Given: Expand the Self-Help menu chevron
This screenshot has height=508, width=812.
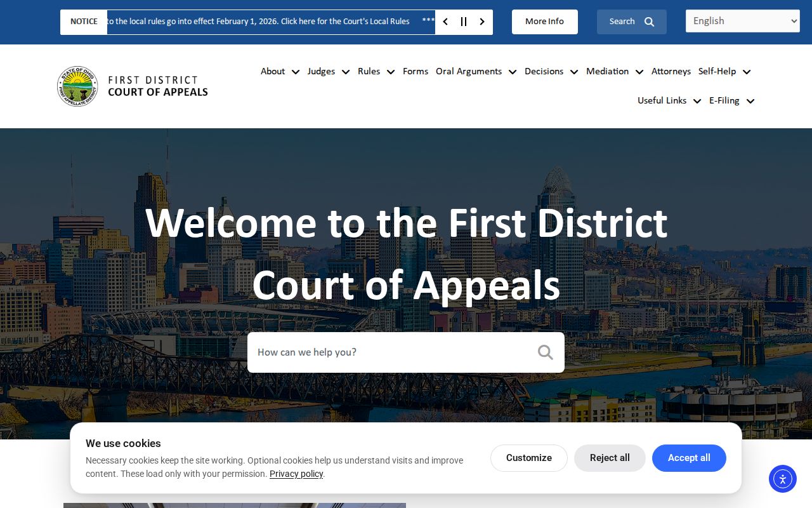Looking at the screenshot, I should tap(747, 72).
